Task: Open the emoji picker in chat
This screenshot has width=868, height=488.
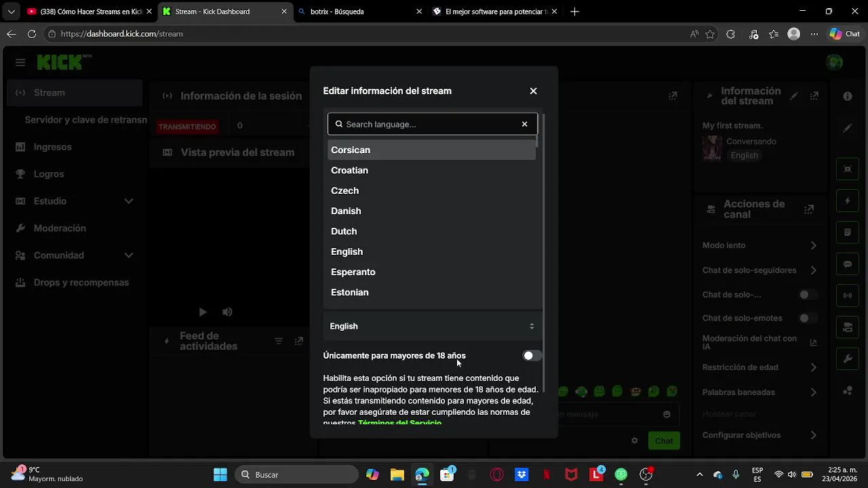Action: coord(667,414)
